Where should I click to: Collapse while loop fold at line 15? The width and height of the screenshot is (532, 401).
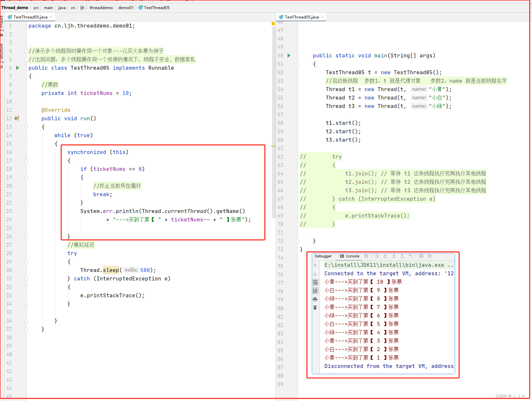(26, 144)
